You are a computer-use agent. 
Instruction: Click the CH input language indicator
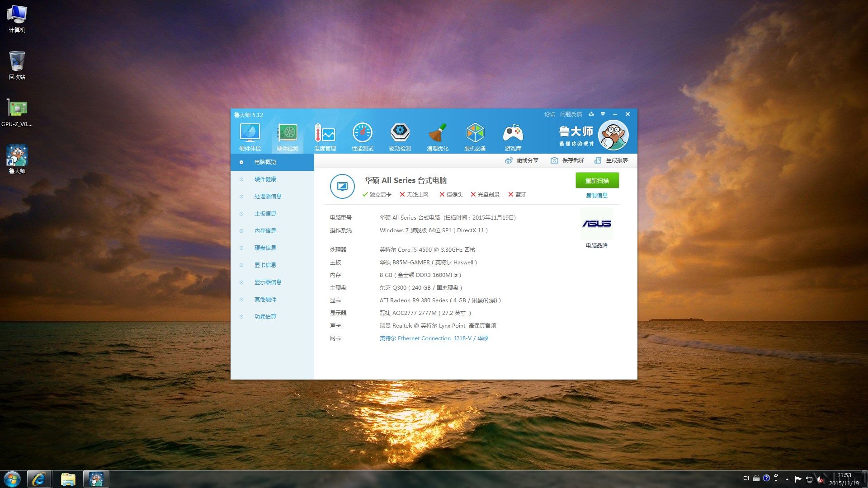tap(746, 478)
